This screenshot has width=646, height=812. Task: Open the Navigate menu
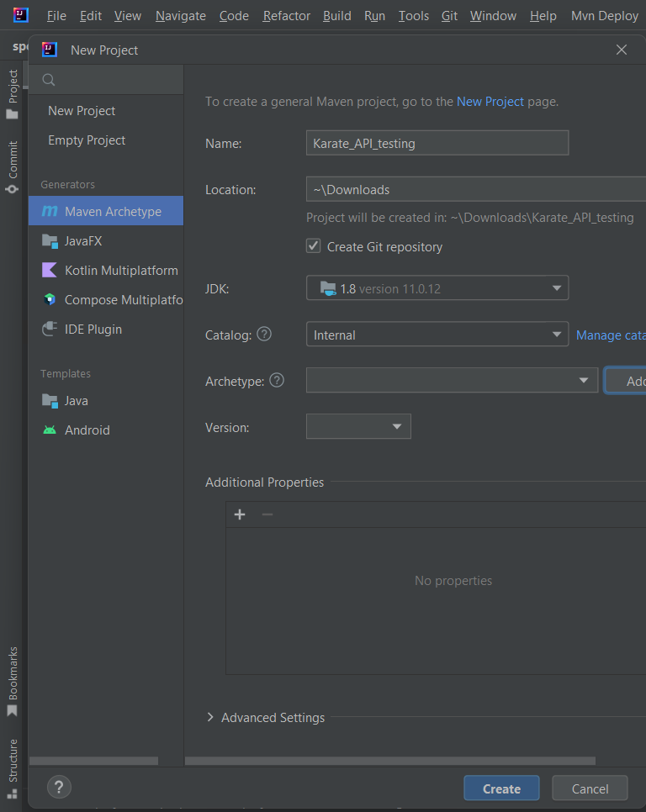coord(181,16)
